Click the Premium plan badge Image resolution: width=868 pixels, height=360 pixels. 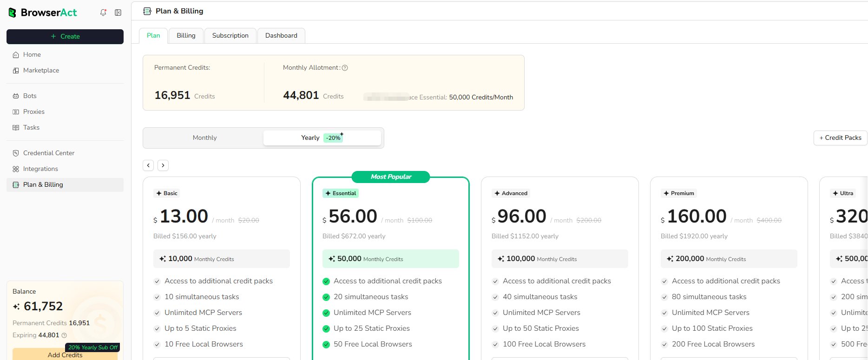pyautogui.click(x=679, y=193)
